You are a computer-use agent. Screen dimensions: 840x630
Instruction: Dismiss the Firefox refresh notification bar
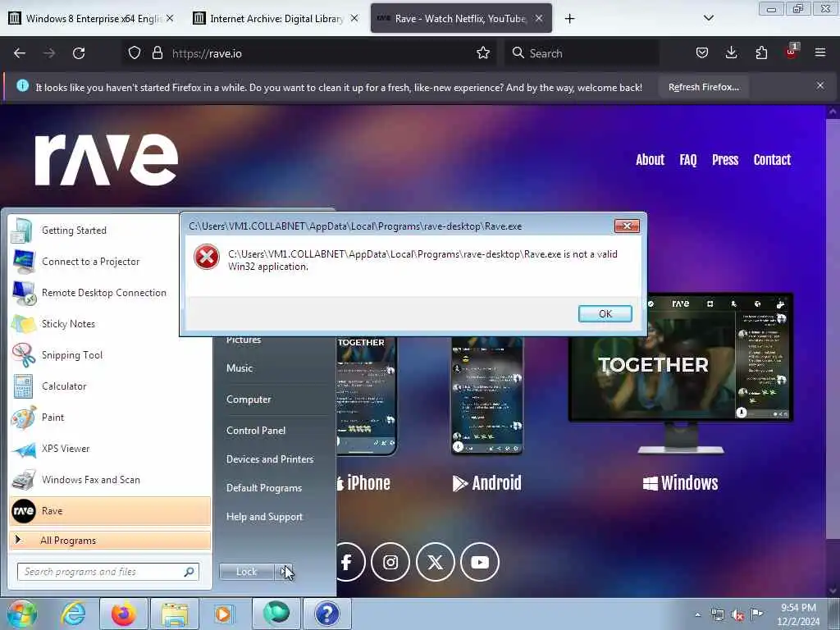pyautogui.click(x=820, y=85)
